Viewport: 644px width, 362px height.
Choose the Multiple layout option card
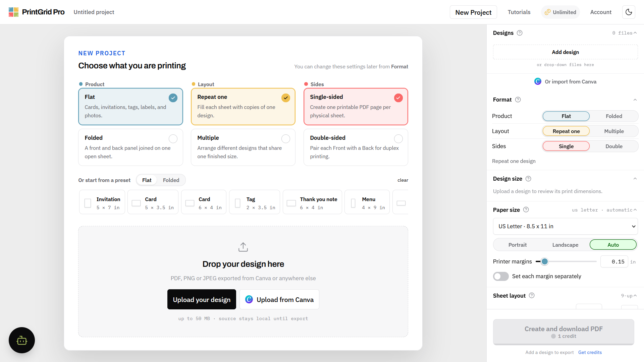(243, 147)
